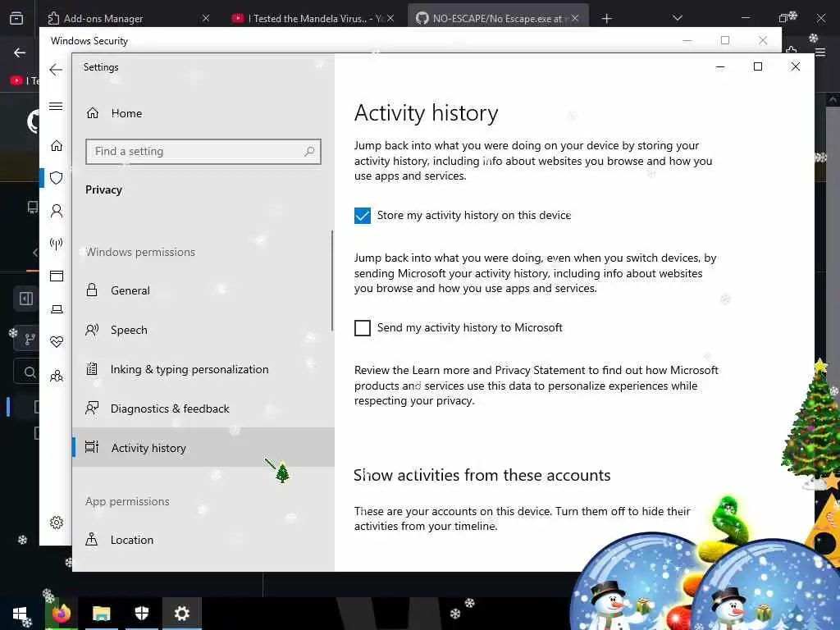Close the Add-ons Manager tab
840x630 pixels.
[206, 18]
